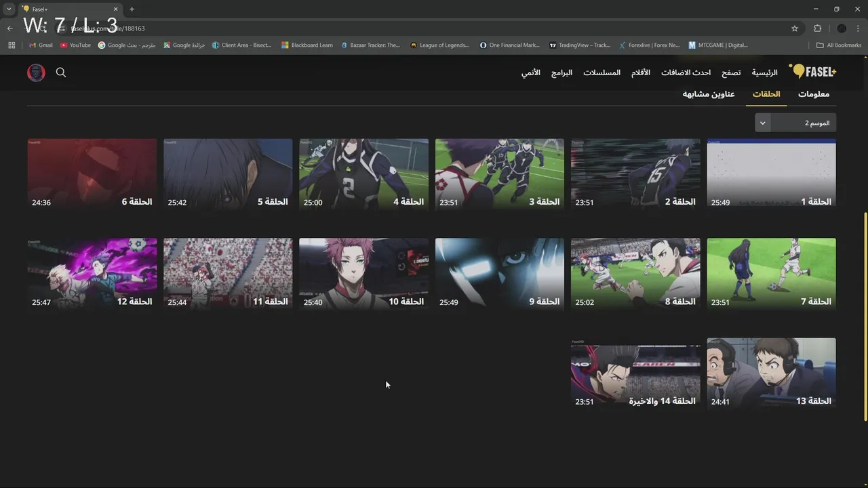Open الأنمي in the navigation
This screenshot has height=488, width=868.
[531, 73]
